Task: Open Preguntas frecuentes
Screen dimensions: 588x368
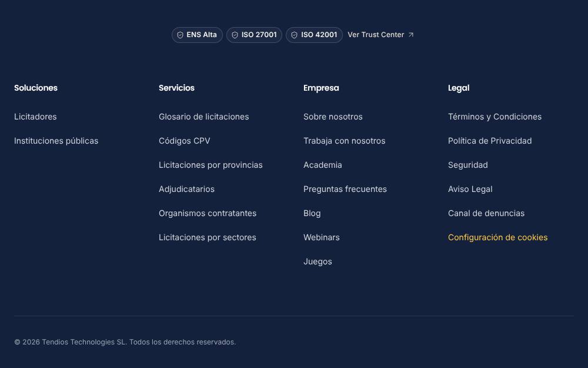Action: click(x=345, y=189)
